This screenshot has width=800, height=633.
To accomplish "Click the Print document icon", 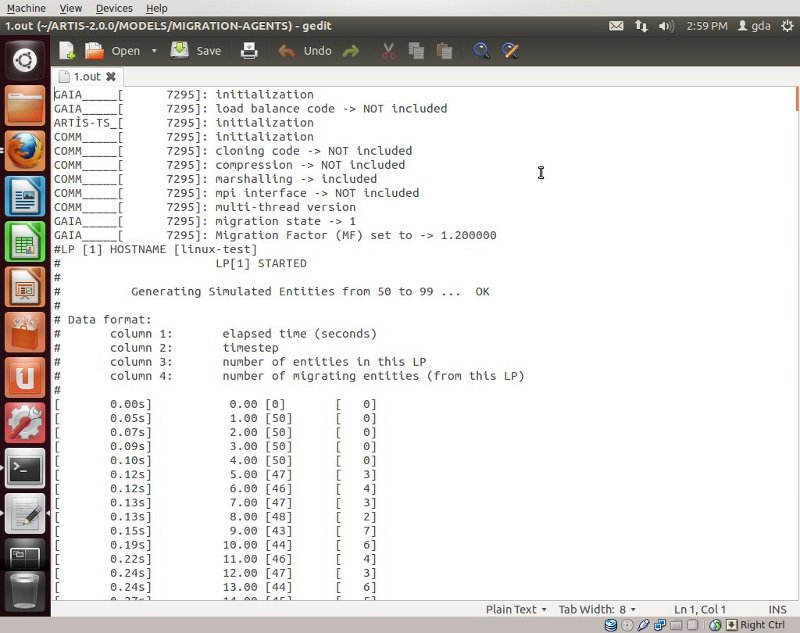I will click(249, 50).
